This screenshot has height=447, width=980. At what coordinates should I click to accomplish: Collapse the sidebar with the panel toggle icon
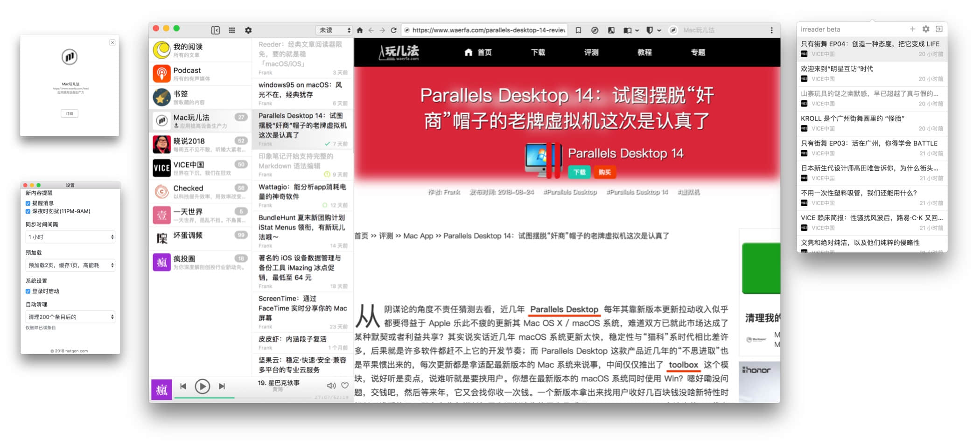[215, 30]
